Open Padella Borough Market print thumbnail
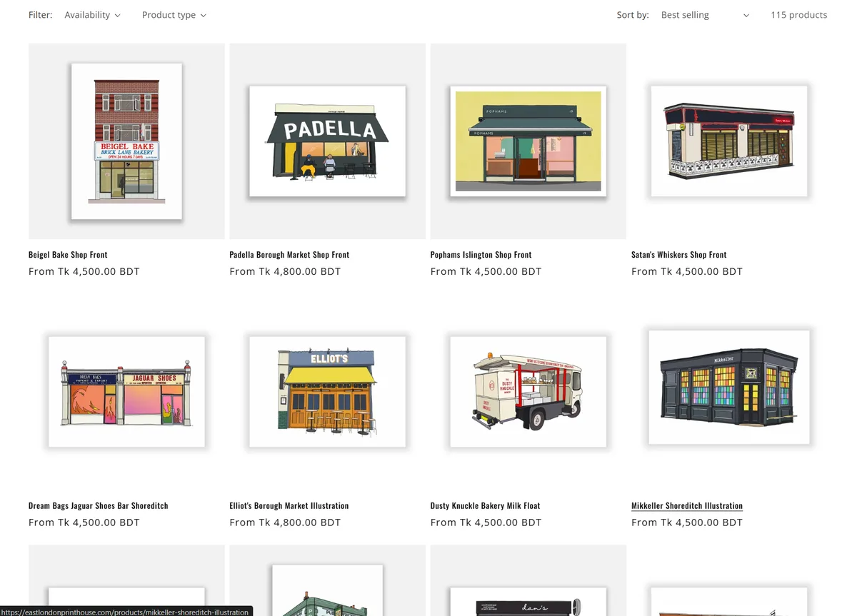The image size is (857, 616). (327, 141)
